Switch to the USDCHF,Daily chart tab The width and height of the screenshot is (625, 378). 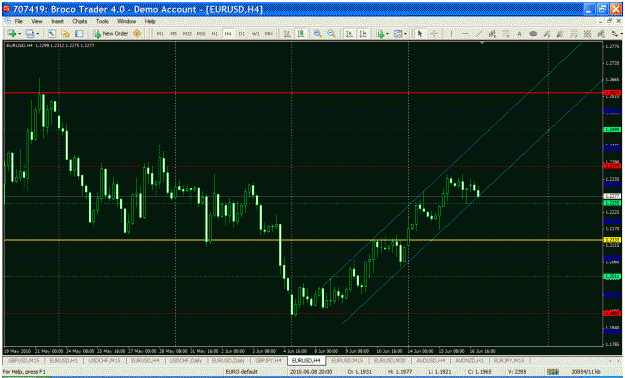click(x=187, y=360)
